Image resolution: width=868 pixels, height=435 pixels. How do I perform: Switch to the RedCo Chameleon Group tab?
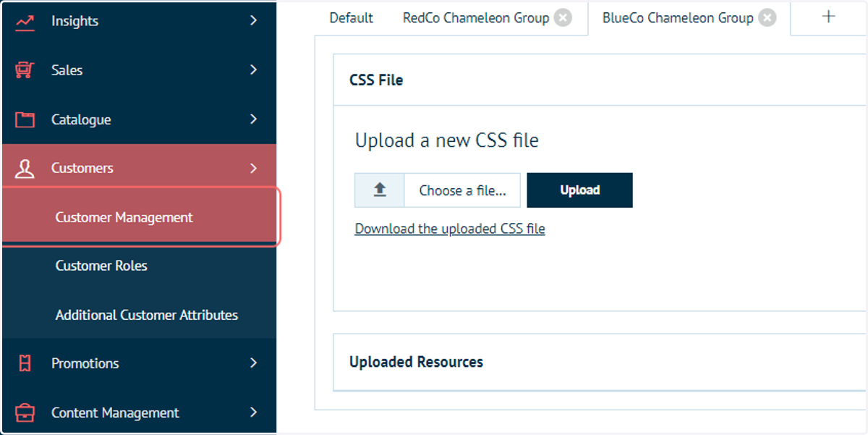click(x=476, y=18)
